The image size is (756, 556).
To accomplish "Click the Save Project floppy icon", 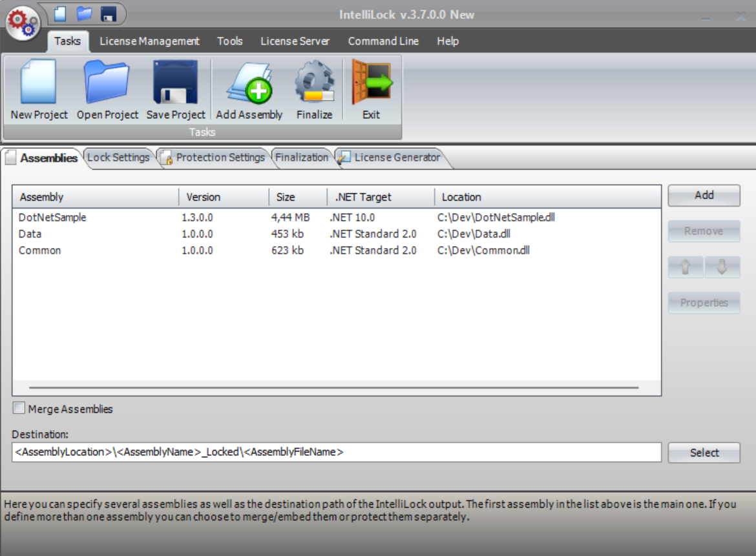I will coord(176,81).
